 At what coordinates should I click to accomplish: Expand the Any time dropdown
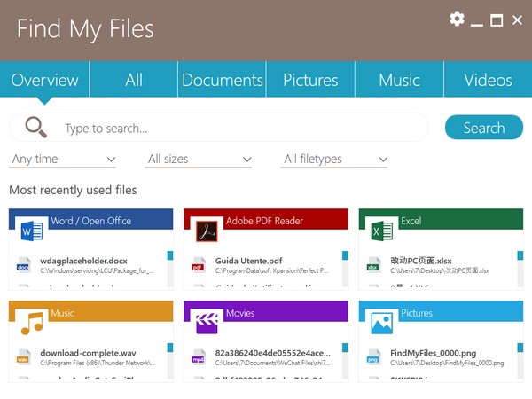[x=62, y=159]
